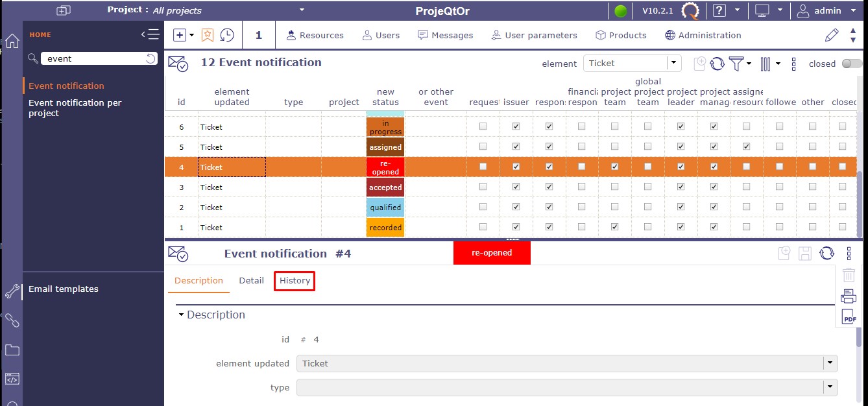Click the copy/new icon in detail header

pyautogui.click(x=784, y=254)
